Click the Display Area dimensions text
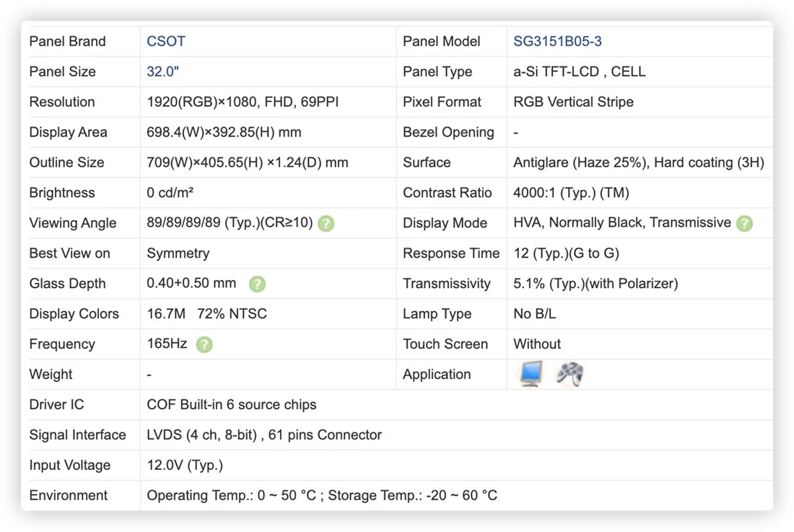Screen dimensions: 794x532 coord(224,132)
